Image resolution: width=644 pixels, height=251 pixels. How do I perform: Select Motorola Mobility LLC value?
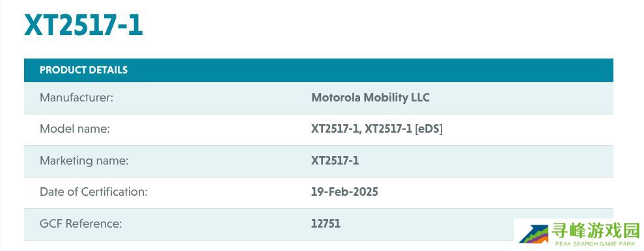370,98
